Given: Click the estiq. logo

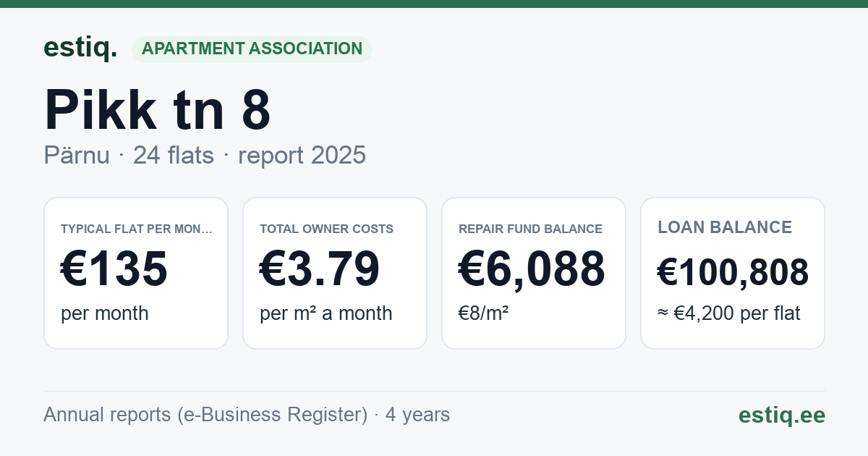Looking at the screenshot, I should [x=80, y=48].
